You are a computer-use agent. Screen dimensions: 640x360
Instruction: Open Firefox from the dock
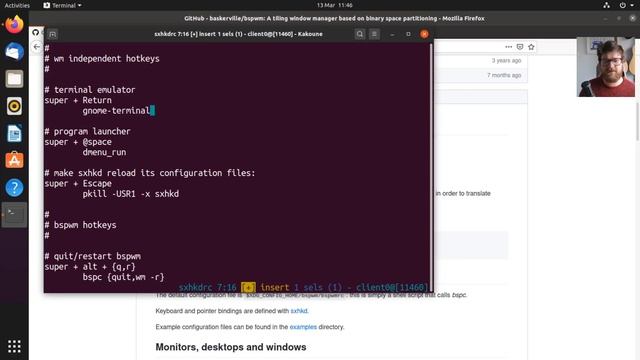click(14, 24)
